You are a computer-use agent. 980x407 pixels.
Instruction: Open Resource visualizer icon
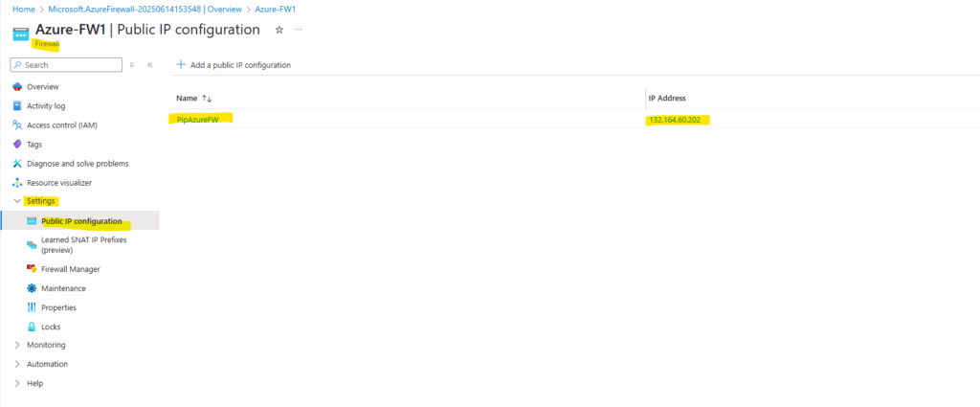click(17, 183)
